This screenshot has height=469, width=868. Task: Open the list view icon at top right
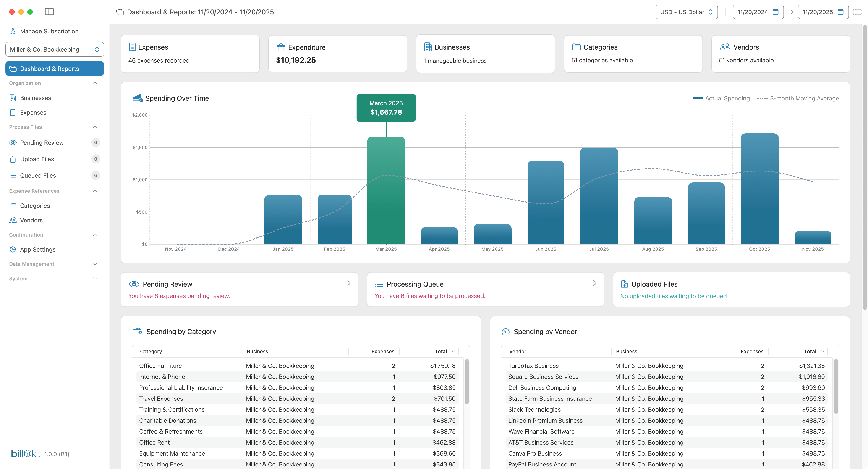coord(857,12)
